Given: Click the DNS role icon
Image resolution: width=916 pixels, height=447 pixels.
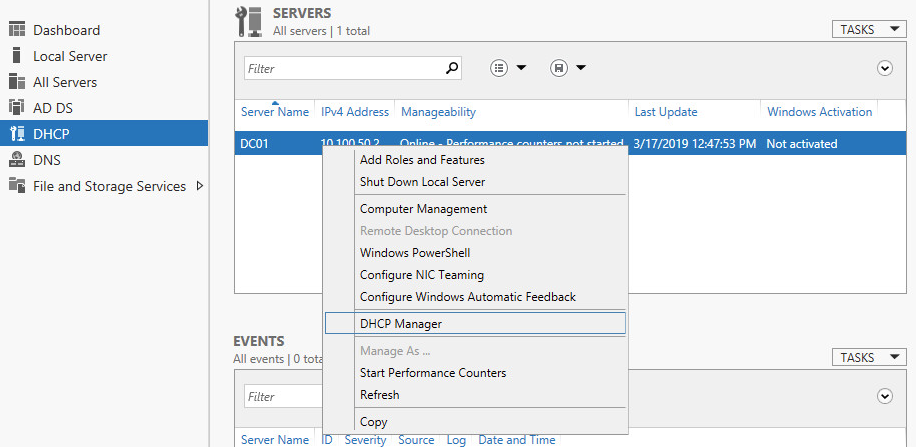Looking at the screenshot, I should (16, 160).
